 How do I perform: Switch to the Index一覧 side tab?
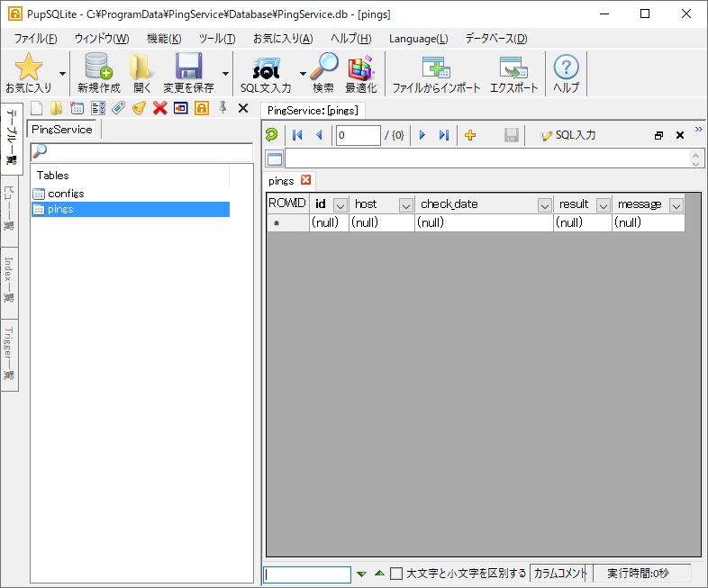pos(9,279)
